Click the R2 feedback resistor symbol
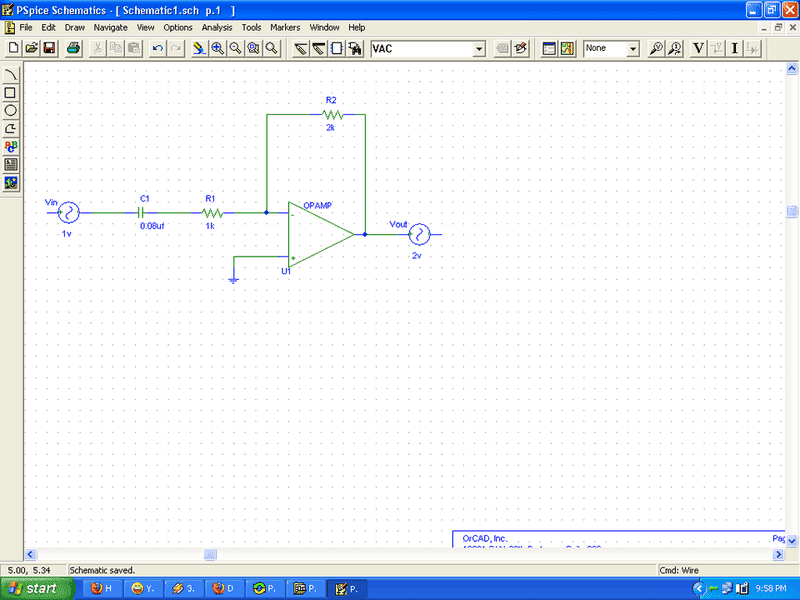800x600 pixels. click(x=331, y=114)
